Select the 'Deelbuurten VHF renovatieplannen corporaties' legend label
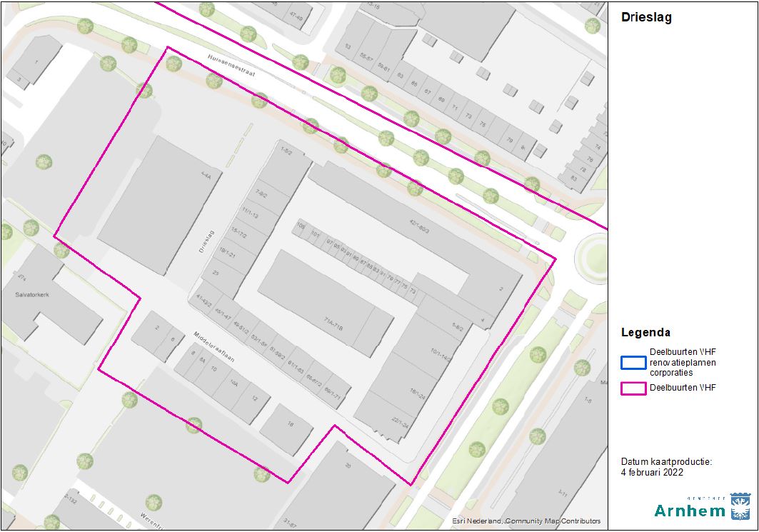The height and width of the screenshot is (532, 759). [683, 362]
